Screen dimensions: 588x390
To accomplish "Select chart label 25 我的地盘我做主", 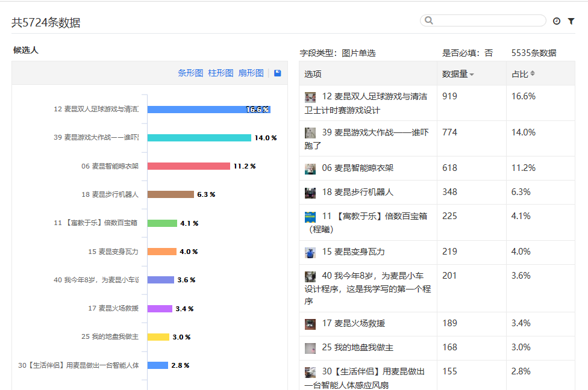I will 110,336.
